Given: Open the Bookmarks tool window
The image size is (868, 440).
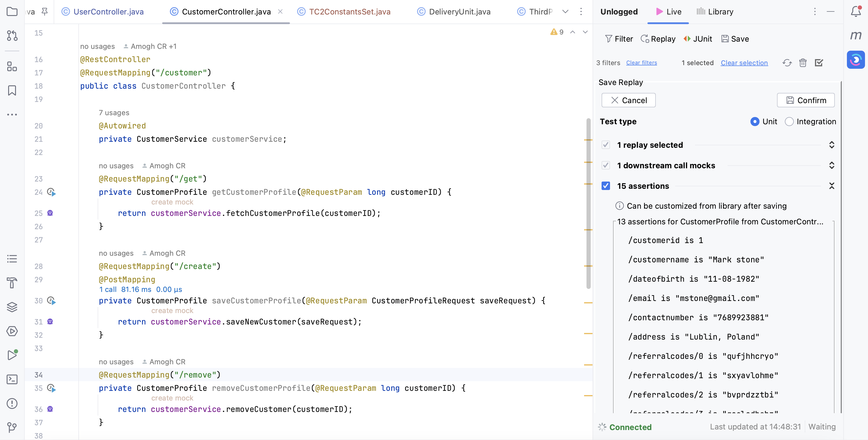Looking at the screenshot, I should (x=12, y=90).
